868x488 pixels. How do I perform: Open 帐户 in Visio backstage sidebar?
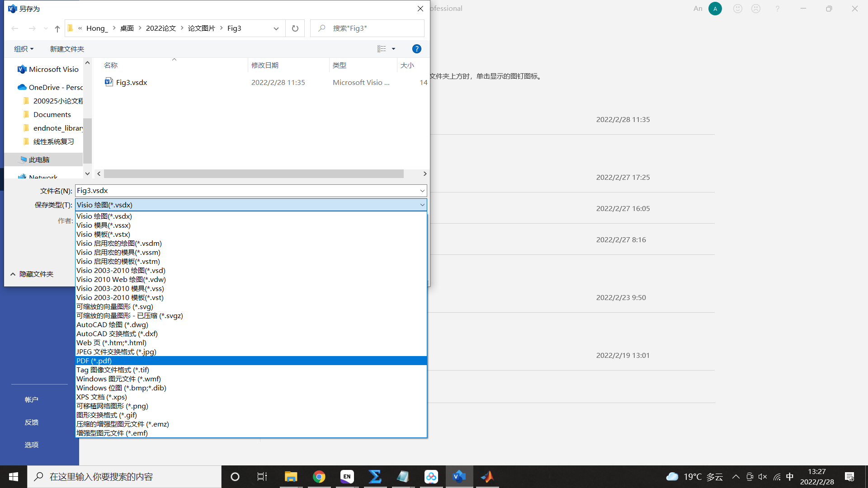click(x=32, y=400)
